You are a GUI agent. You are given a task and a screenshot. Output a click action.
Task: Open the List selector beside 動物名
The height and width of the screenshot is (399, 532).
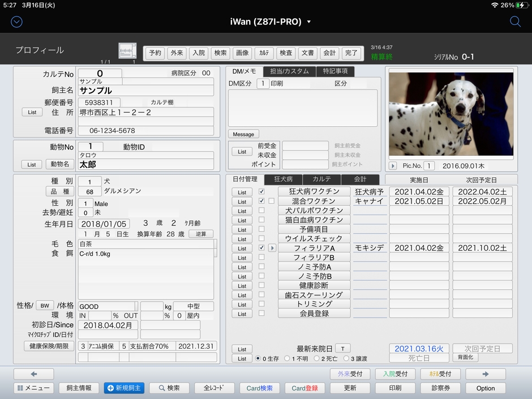click(31, 164)
